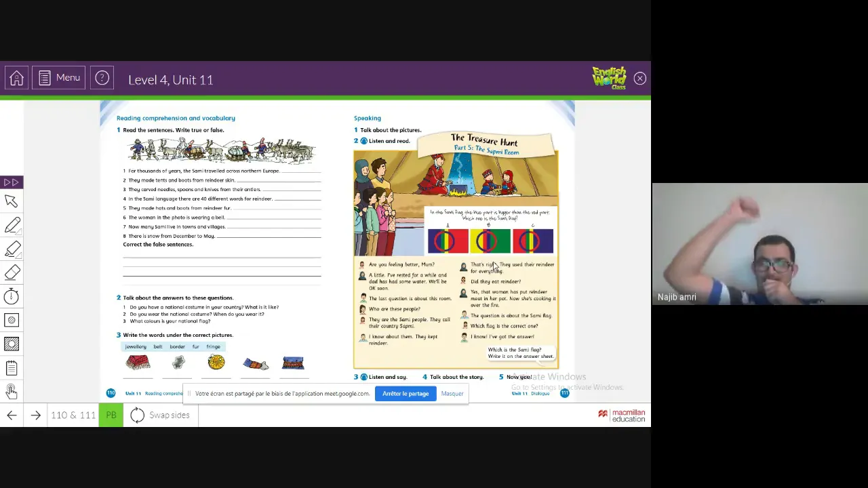Click the green Sami flag option B

click(x=490, y=241)
